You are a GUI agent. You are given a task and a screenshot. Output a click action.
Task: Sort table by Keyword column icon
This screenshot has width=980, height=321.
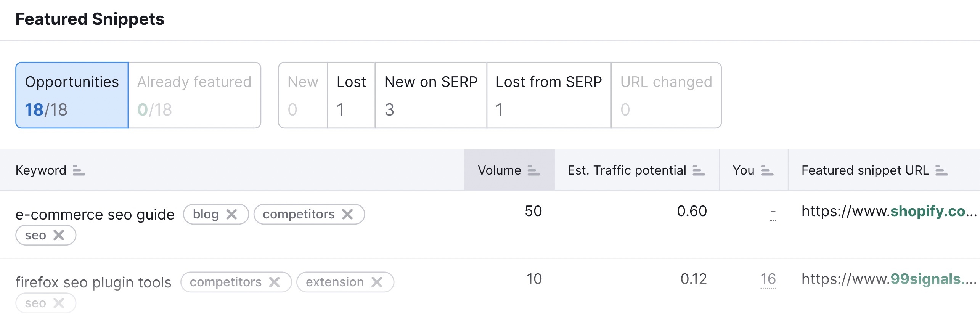tap(79, 170)
